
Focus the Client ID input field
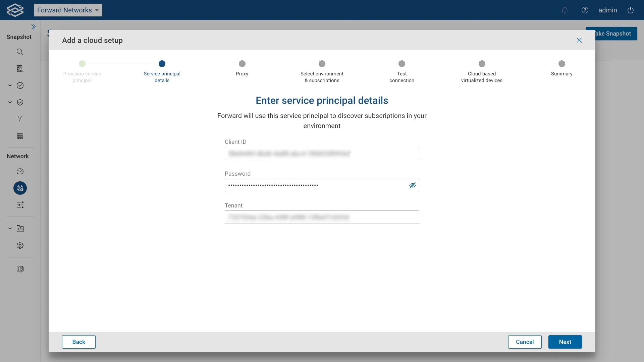click(x=322, y=154)
